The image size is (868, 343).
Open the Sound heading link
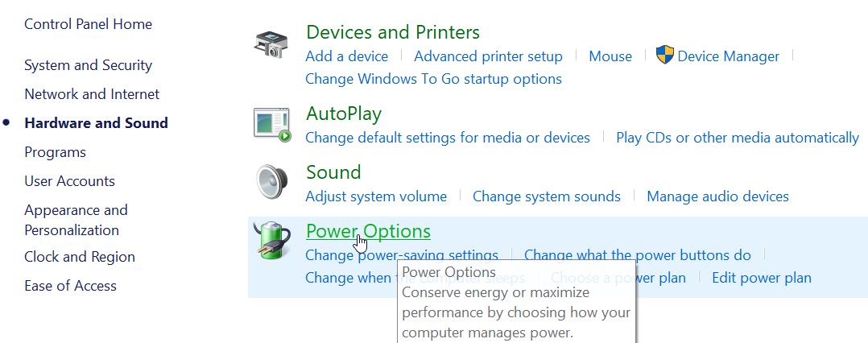coord(333,172)
